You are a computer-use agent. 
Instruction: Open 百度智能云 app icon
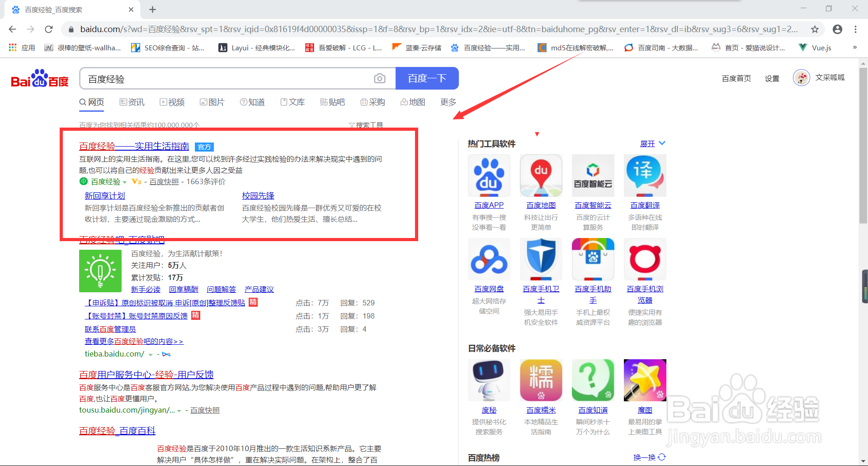click(593, 176)
